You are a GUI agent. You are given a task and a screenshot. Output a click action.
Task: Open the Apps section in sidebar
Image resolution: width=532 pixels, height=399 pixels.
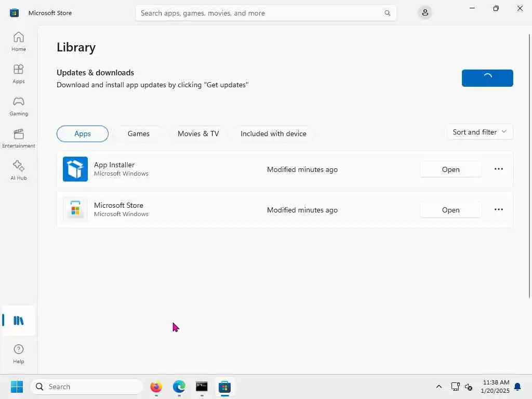pyautogui.click(x=19, y=74)
